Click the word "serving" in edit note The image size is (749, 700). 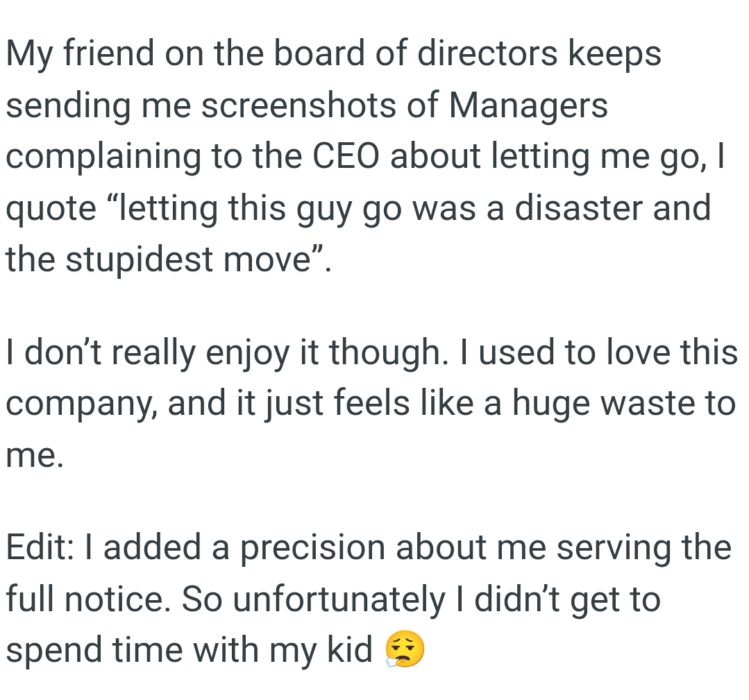[x=614, y=548]
